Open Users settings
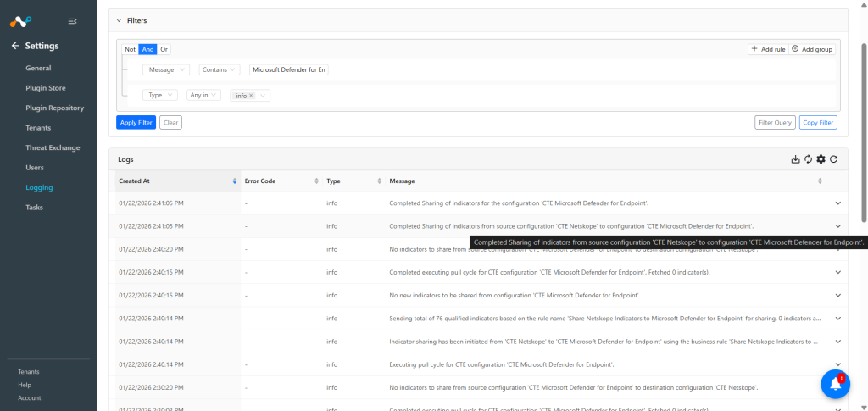This screenshot has width=868, height=411. (x=35, y=168)
